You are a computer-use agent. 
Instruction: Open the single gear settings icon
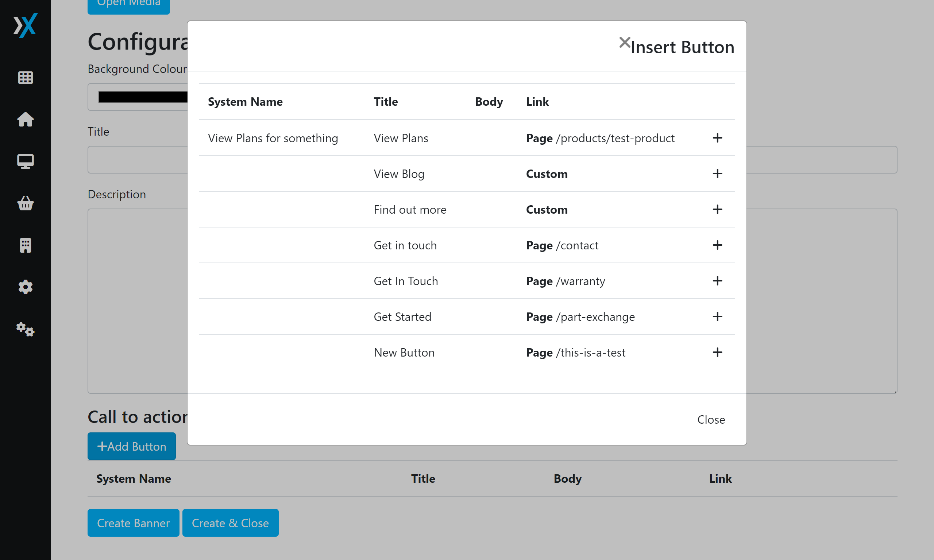coord(25,287)
